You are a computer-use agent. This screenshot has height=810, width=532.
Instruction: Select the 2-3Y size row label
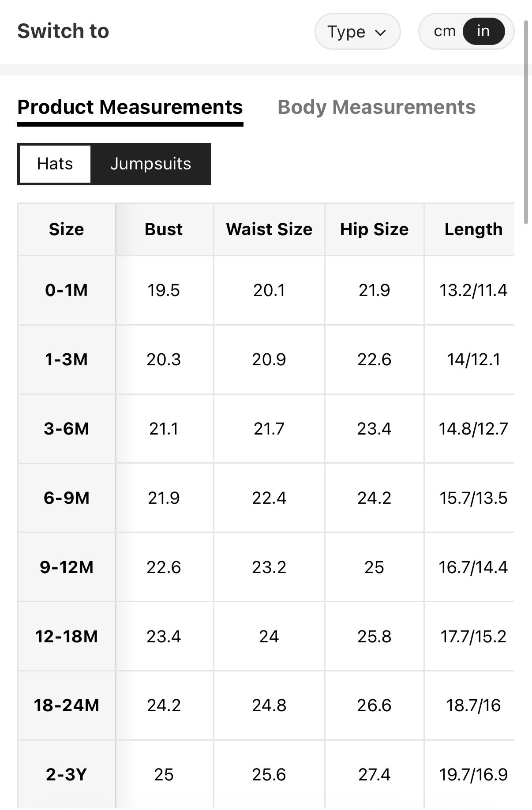(66, 775)
